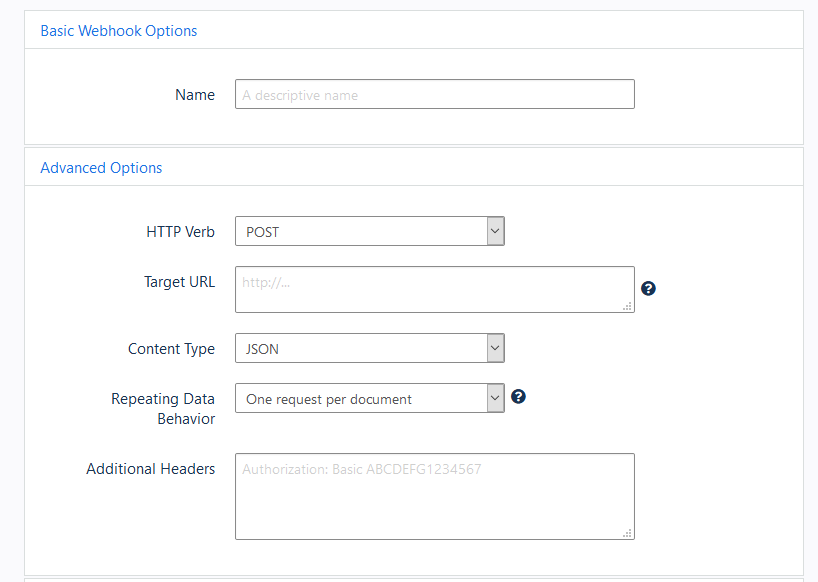Click the Name field label
The width and height of the screenshot is (818, 582).
click(195, 95)
